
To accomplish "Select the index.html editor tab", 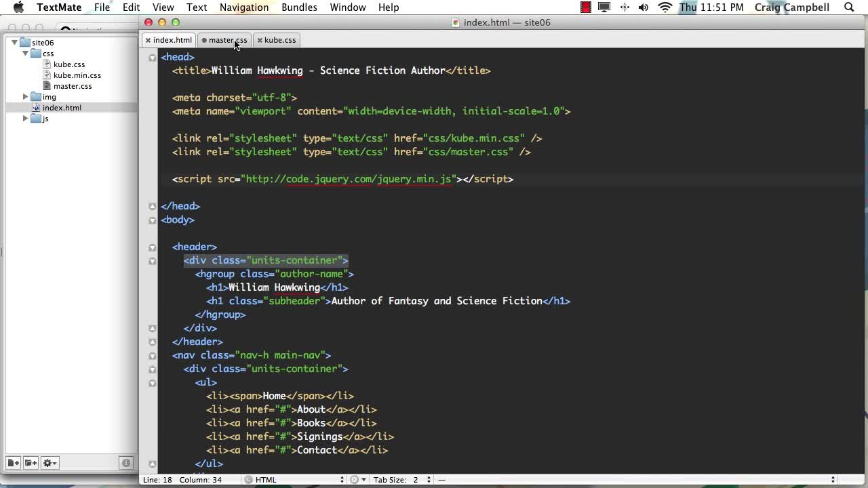I will [172, 40].
